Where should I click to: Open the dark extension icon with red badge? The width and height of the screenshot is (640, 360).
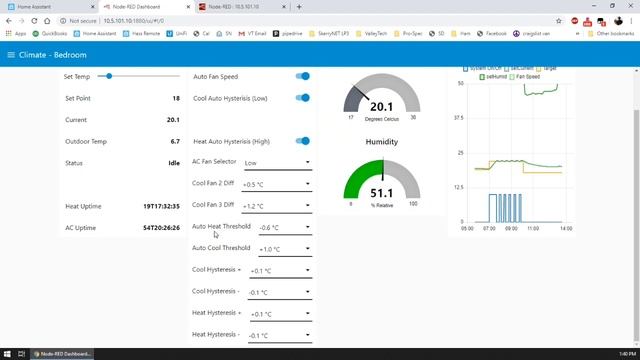coord(601,21)
